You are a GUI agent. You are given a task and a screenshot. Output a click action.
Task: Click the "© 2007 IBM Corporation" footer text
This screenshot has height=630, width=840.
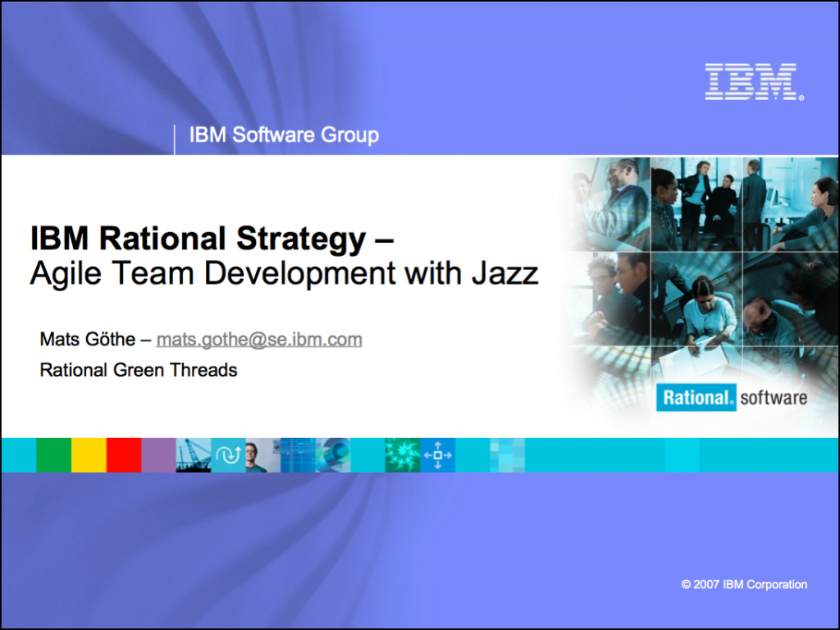[744, 584]
